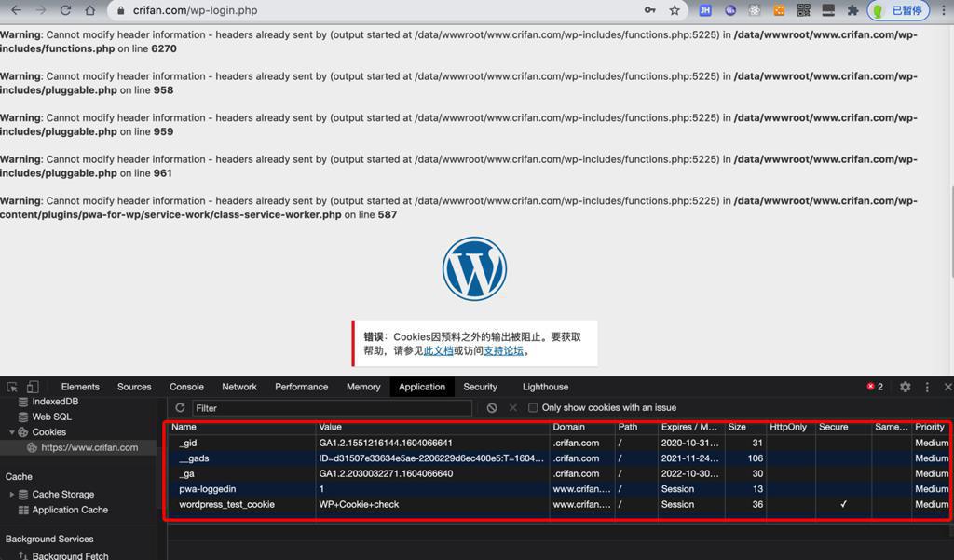Select the _ga cookie row
954x560 pixels.
click(x=559, y=473)
